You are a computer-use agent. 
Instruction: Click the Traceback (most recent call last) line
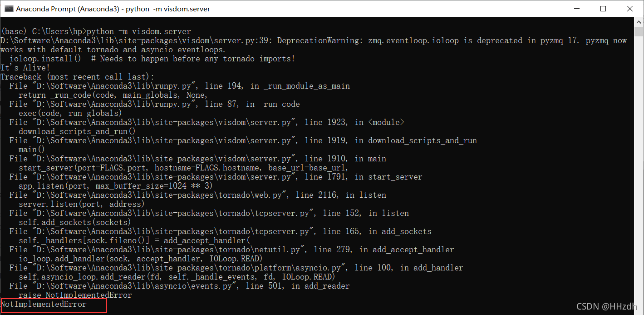tap(77, 76)
